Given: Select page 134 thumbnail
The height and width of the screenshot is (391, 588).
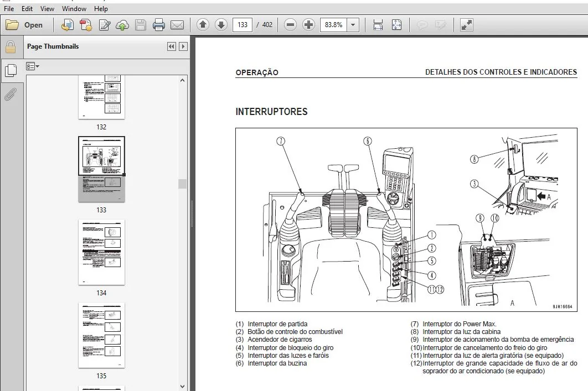Looking at the screenshot, I should pyautogui.click(x=101, y=252).
